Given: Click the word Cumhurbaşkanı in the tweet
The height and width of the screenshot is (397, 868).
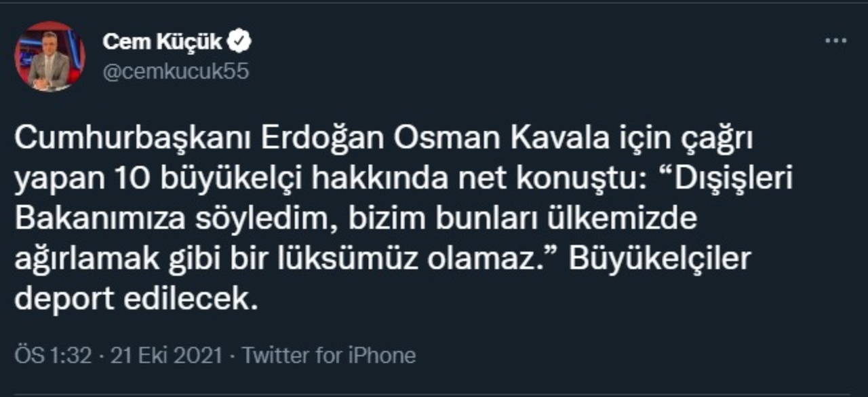Looking at the screenshot, I should 132,141.
